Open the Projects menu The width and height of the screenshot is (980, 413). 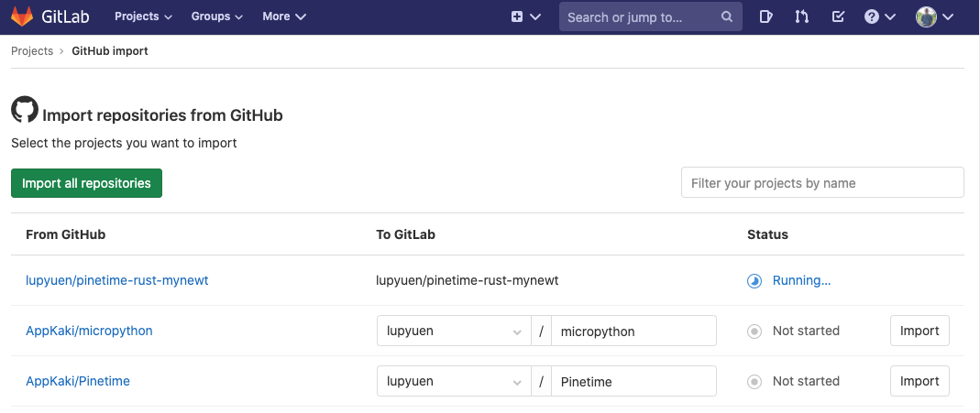click(x=142, y=16)
